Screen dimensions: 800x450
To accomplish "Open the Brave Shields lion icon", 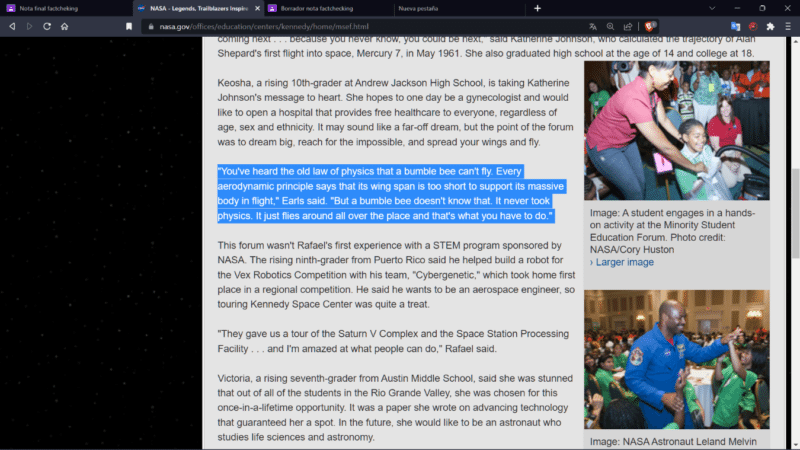I will coord(650,26).
